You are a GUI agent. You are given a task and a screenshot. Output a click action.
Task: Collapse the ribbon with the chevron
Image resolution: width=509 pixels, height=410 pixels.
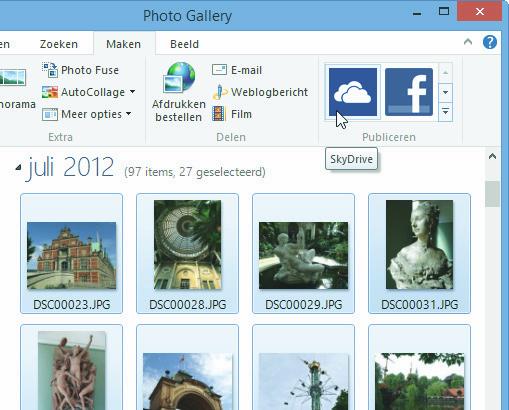468,42
